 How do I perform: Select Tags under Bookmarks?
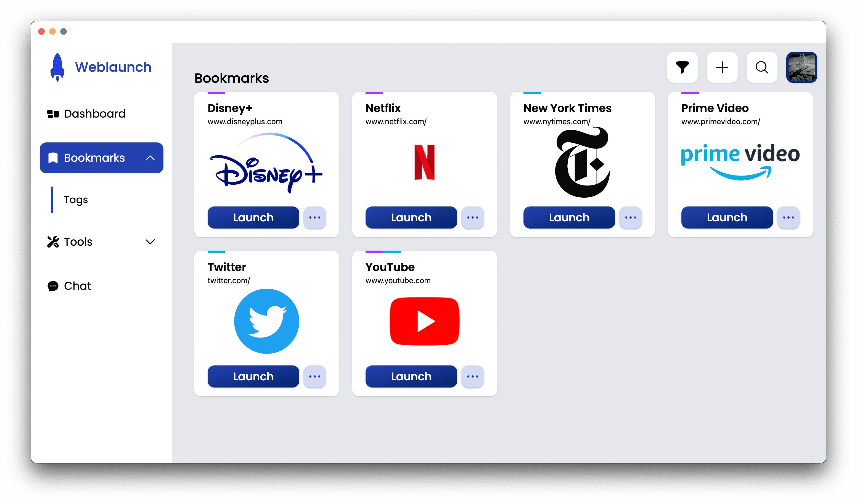[76, 200]
